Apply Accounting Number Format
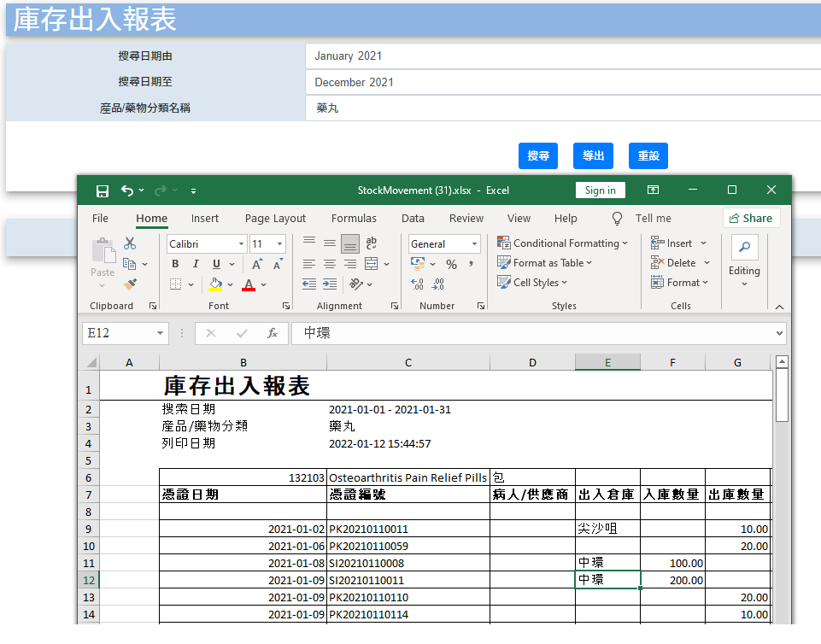Viewport: 821px width, 644px height. (x=418, y=264)
